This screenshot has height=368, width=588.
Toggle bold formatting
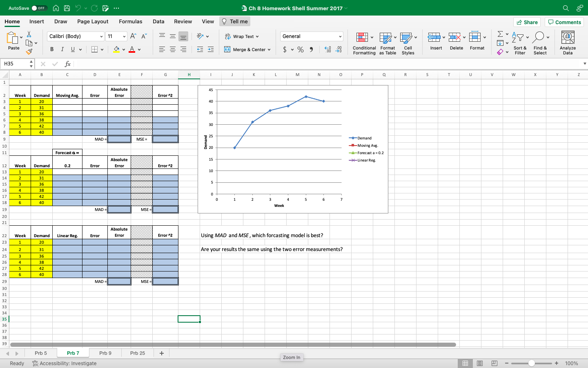pos(52,49)
